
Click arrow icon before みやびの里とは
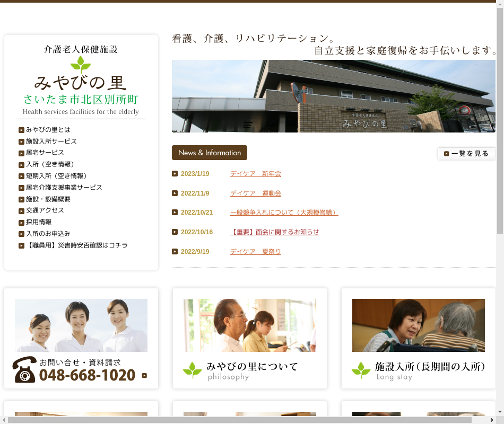click(22, 130)
